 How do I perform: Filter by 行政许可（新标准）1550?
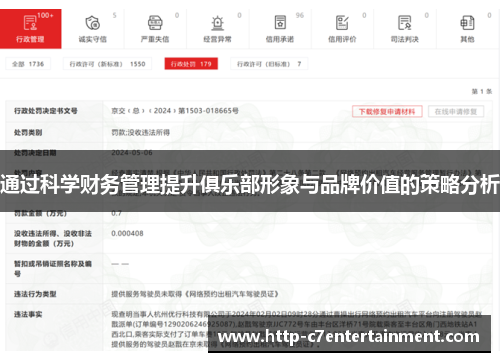pyautogui.click(x=107, y=64)
